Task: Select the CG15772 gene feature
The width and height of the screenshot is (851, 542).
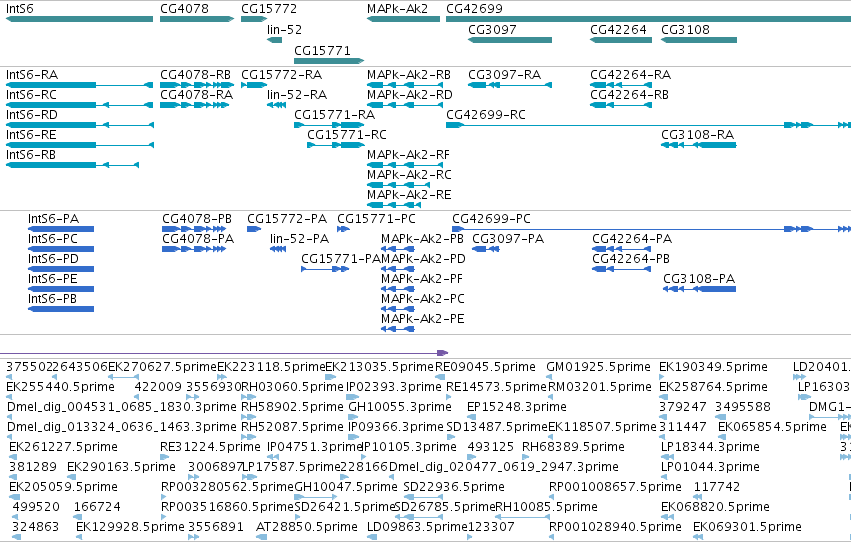Action: 254,19
